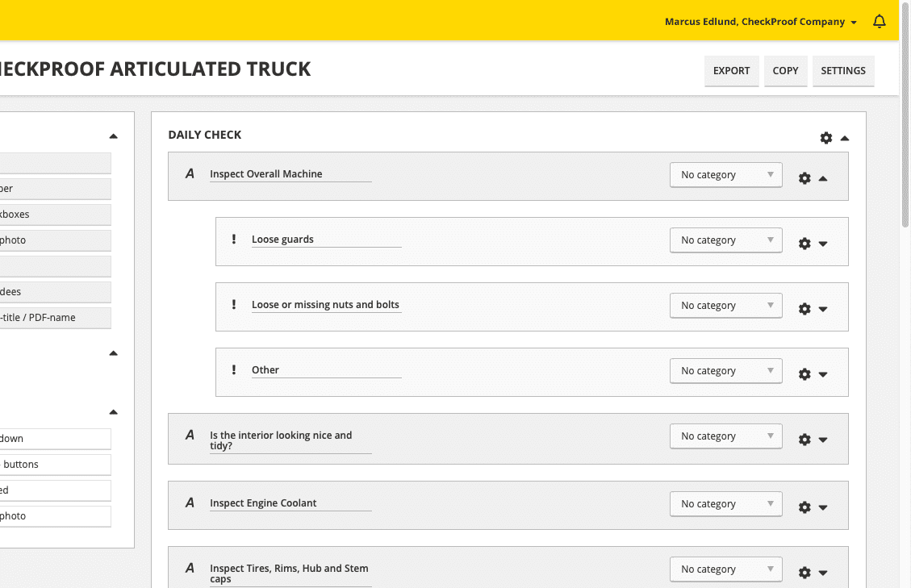Viewport: 911px width, 588px height.
Task: Open the No category dropdown for Loose guards
Action: coord(725,240)
